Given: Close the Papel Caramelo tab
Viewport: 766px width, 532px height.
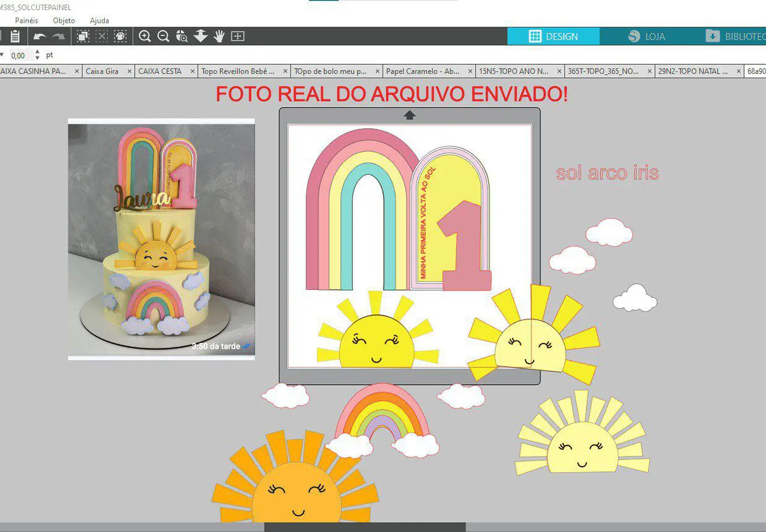Looking at the screenshot, I should click(x=470, y=71).
